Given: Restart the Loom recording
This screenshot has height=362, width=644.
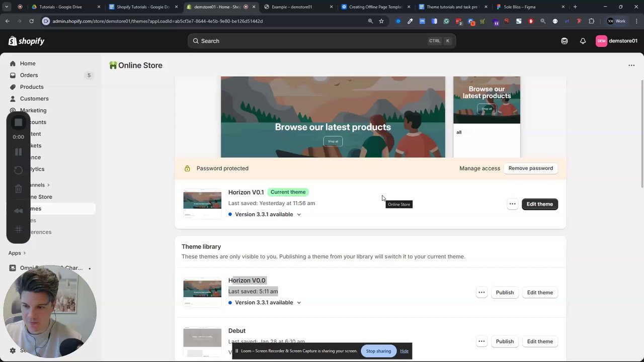Looking at the screenshot, I should click(x=18, y=170).
